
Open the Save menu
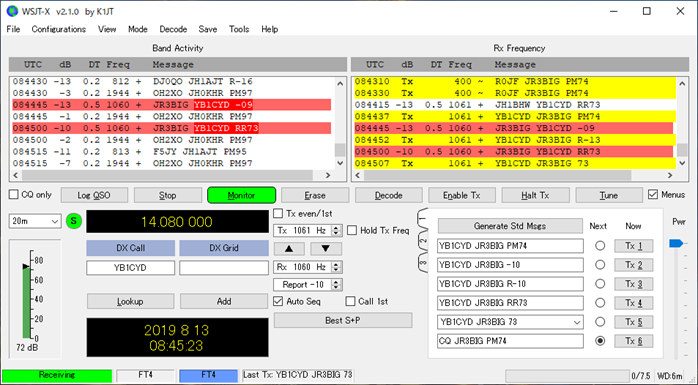(208, 29)
